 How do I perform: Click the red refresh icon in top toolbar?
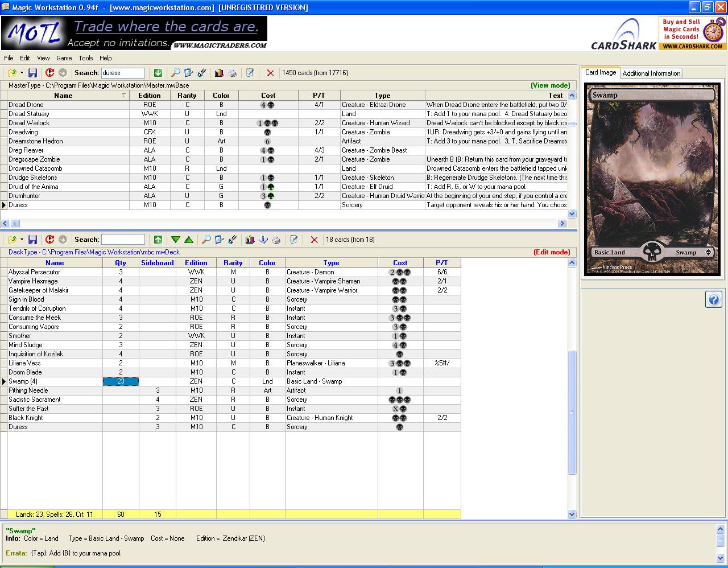[x=49, y=73]
